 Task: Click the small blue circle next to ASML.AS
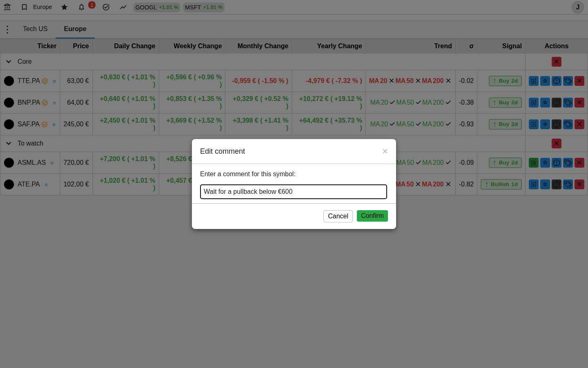tap(52, 163)
